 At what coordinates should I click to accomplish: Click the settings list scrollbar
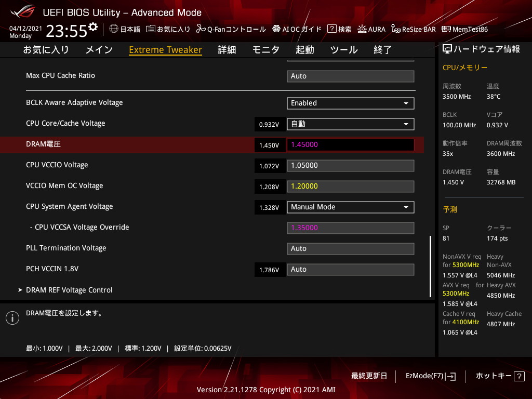click(431, 267)
